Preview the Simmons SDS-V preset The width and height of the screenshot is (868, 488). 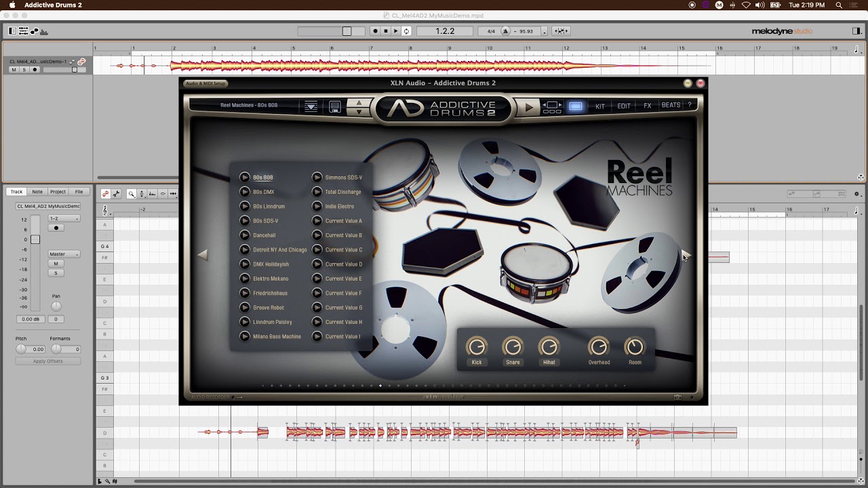pos(317,178)
